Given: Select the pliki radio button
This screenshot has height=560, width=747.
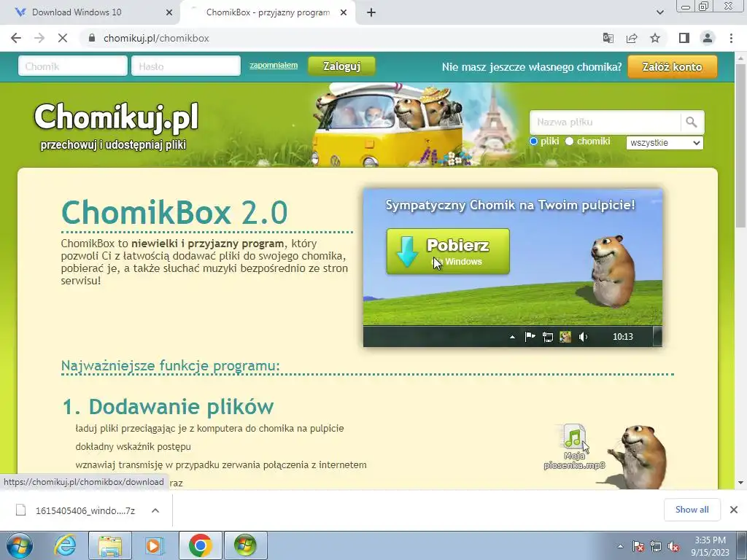Looking at the screenshot, I should pyautogui.click(x=533, y=141).
